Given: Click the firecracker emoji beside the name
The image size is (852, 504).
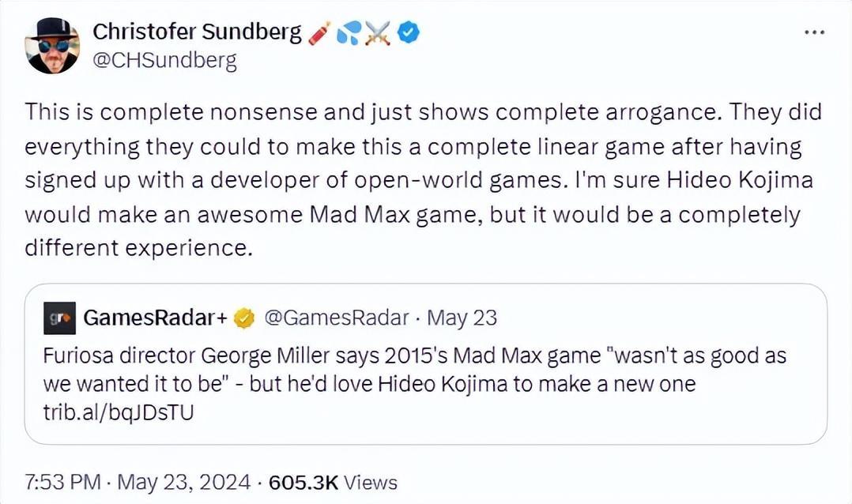Looking at the screenshot, I should [x=321, y=32].
